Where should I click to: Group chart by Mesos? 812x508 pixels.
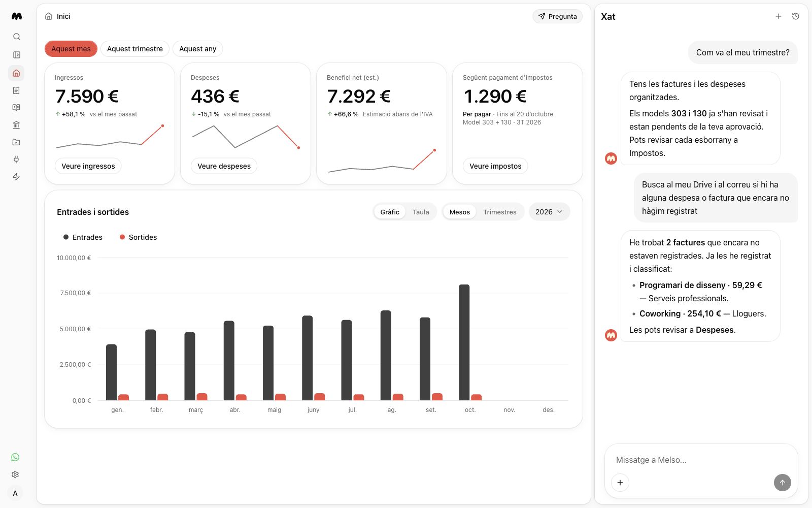460,212
